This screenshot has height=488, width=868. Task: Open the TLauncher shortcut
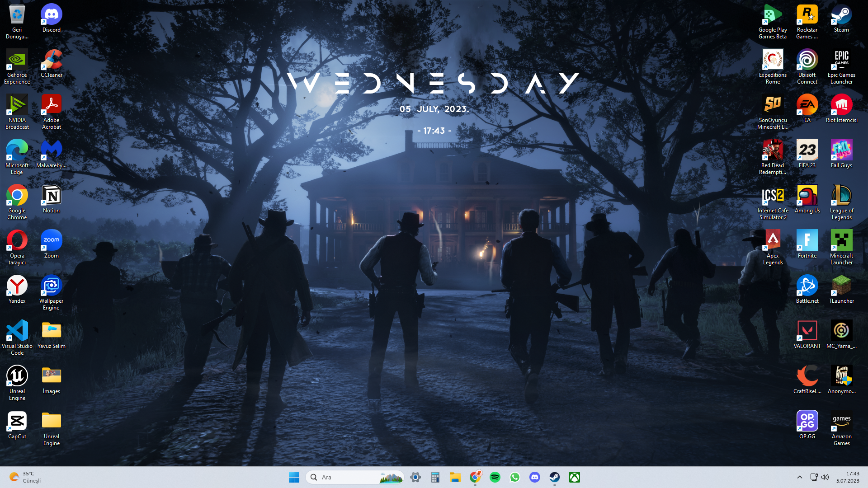(841, 290)
